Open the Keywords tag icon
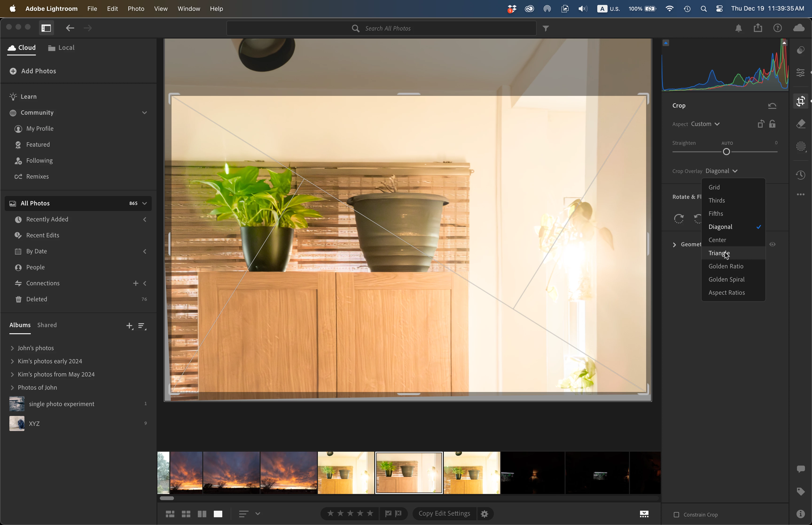Screen dimensions: 812x525 801,491
